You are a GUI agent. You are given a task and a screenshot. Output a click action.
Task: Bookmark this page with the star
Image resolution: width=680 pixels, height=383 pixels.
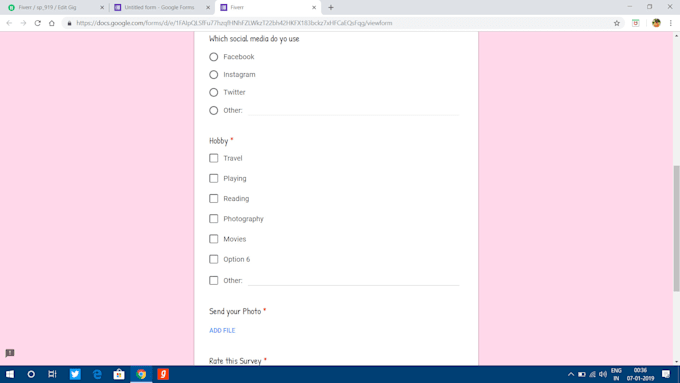click(x=617, y=23)
